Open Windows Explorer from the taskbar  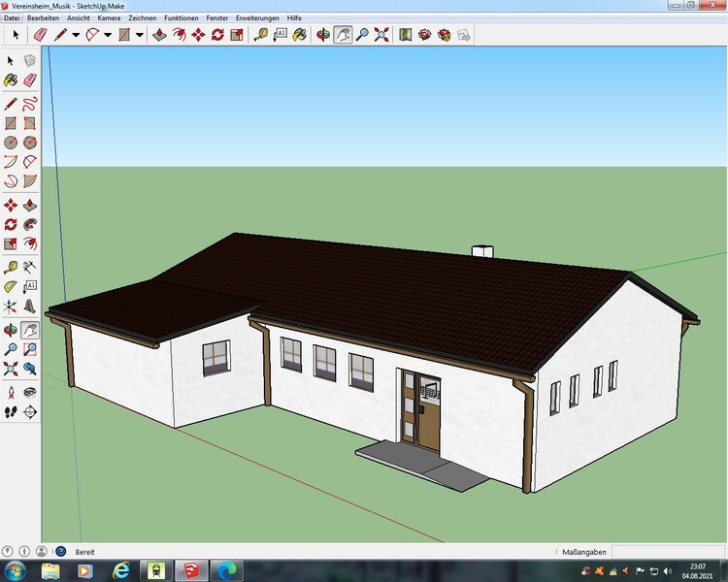coord(50,570)
